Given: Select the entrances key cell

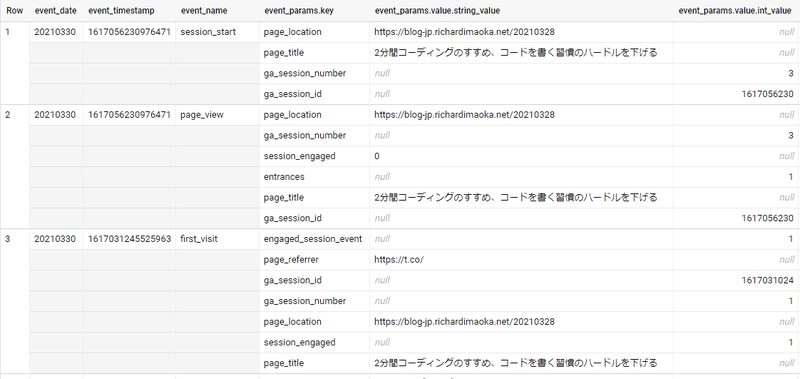Looking at the screenshot, I should point(284,176).
